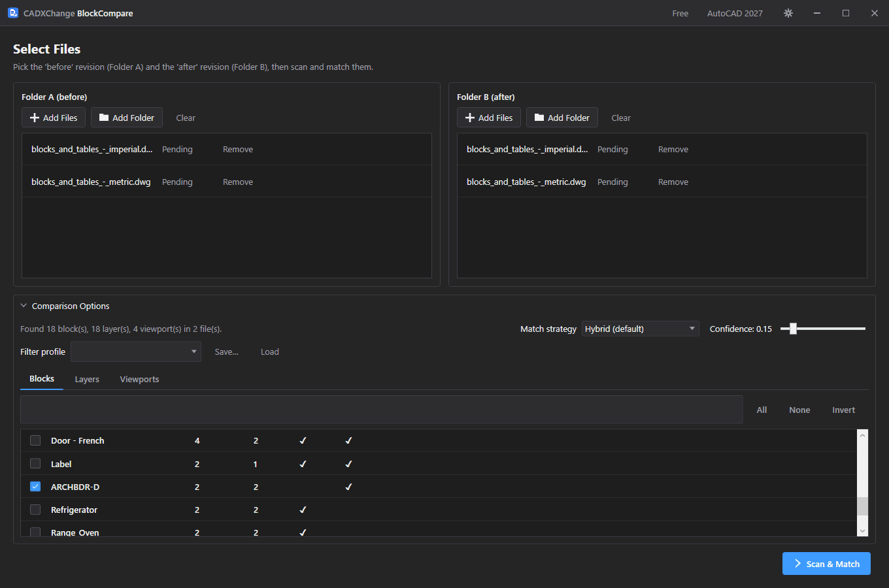Click the Scan & Match button
This screenshot has width=889, height=588.
pyautogui.click(x=826, y=564)
